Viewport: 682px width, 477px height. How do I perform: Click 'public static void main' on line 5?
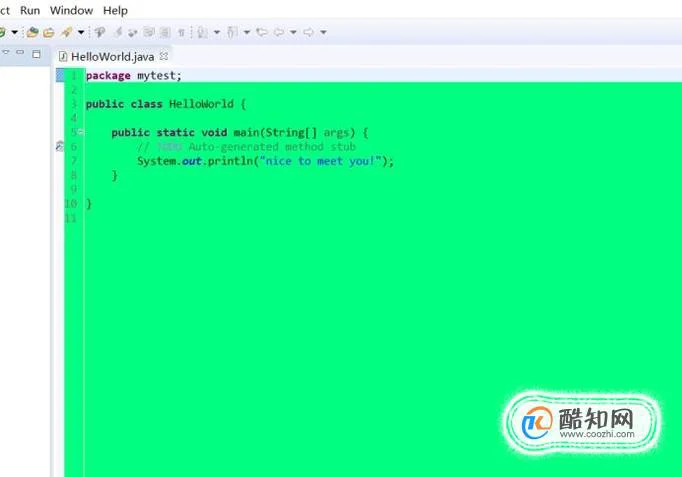click(x=185, y=133)
